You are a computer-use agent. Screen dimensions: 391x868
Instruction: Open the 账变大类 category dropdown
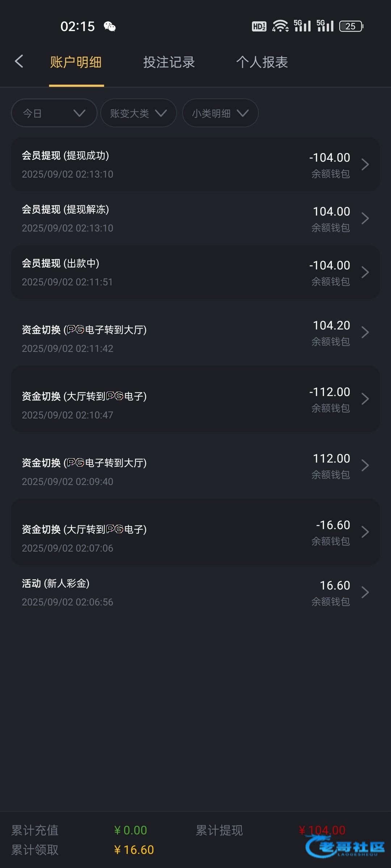[138, 113]
